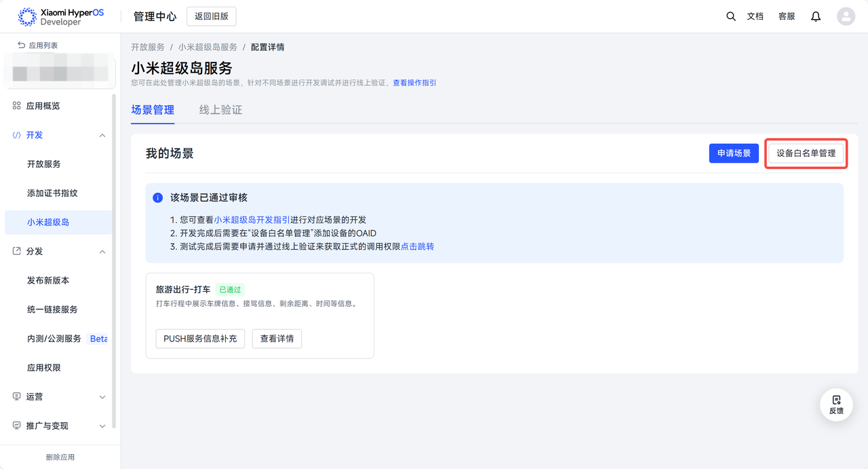The image size is (868, 469).
Task: Click the 申请场景 button
Action: 734,153
